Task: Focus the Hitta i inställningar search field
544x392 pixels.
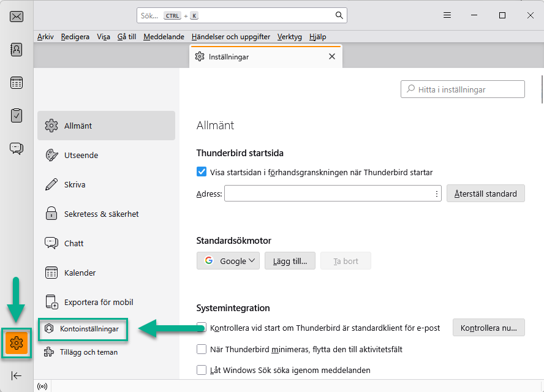Action: [463, 89]
